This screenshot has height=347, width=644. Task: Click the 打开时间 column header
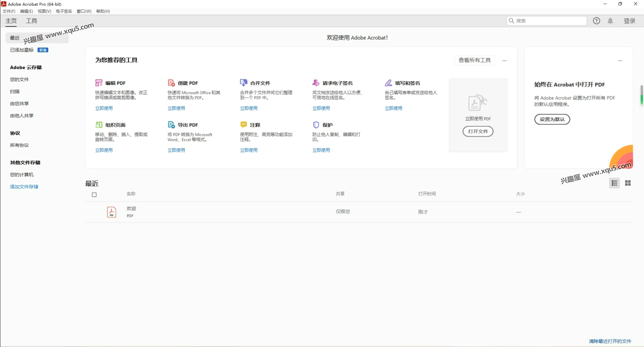pos(427,194)
